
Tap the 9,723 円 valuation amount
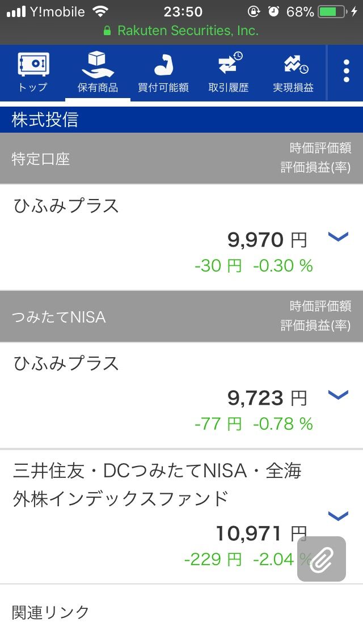click(x=267, y=398)
